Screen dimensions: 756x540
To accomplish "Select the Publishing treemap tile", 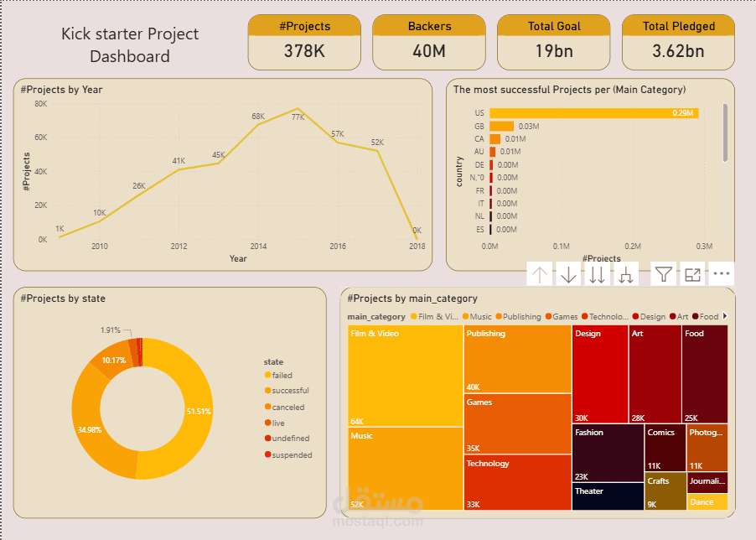I will pyautogui.click(x=517, y=359).
